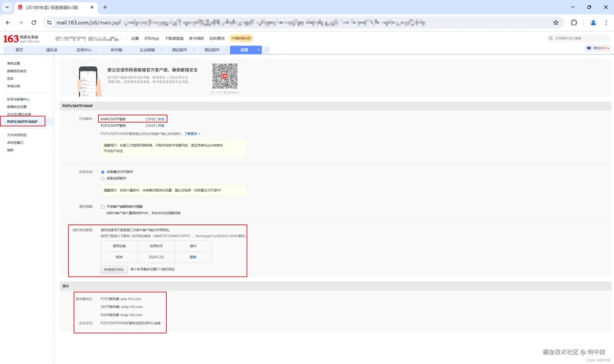Viewport: 614px width, 364px height.
Task: Open 换肤 in the sidebar
Action: click(x=10, y=150)
